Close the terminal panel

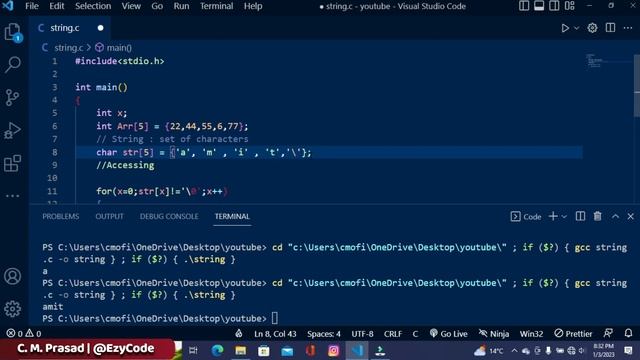click(630, 216)
